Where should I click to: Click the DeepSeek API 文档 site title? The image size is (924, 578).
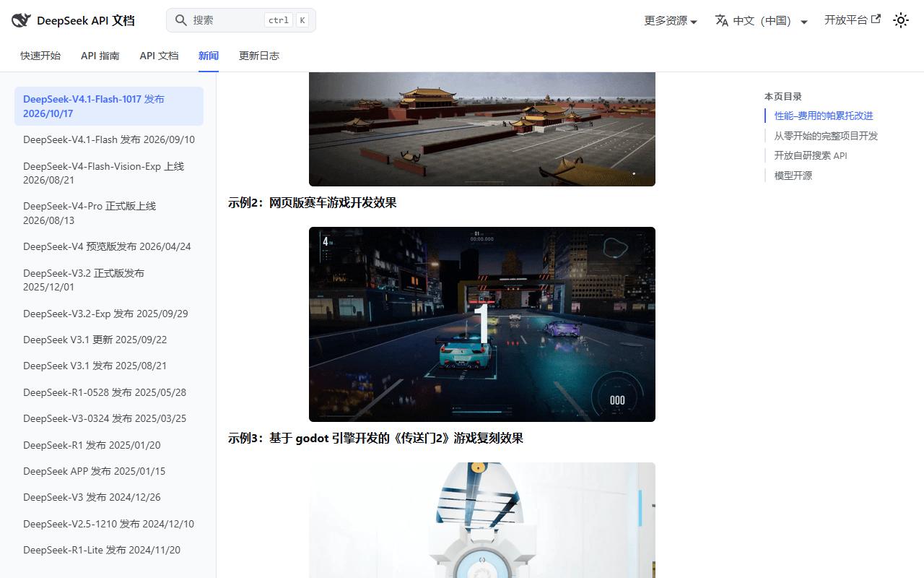point(86,20)
